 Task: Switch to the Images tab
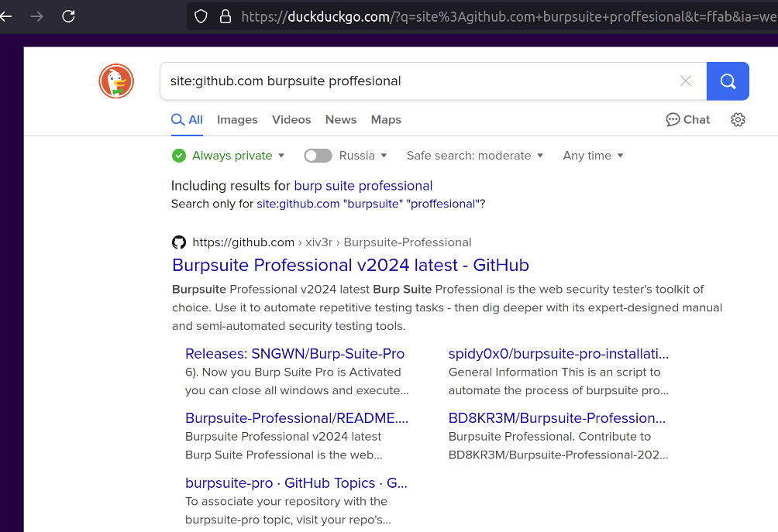click(237, 119)
